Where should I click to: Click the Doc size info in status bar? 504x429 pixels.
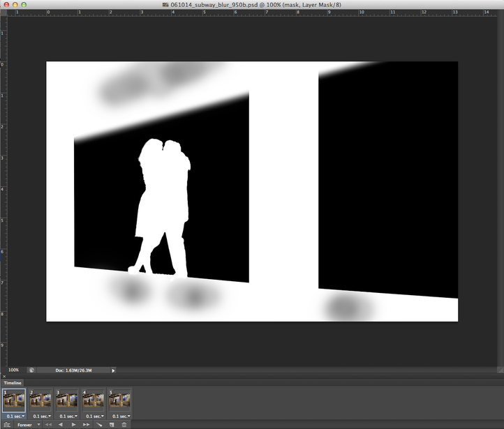coord(73,370)
